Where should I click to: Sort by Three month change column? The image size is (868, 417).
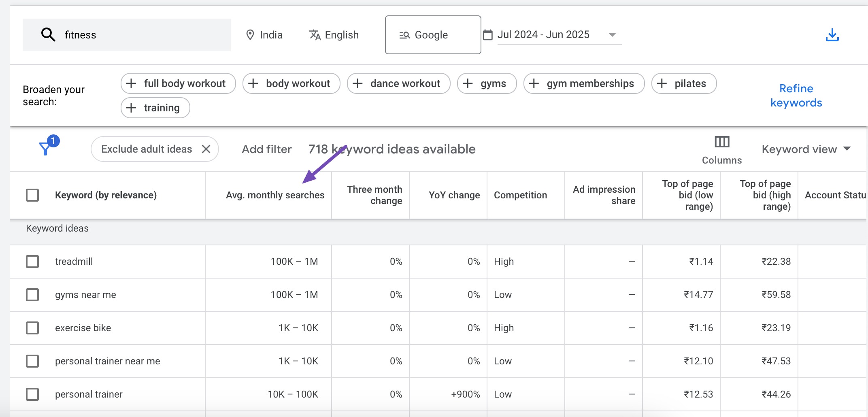pyautogui.click(x=374, y=195)
